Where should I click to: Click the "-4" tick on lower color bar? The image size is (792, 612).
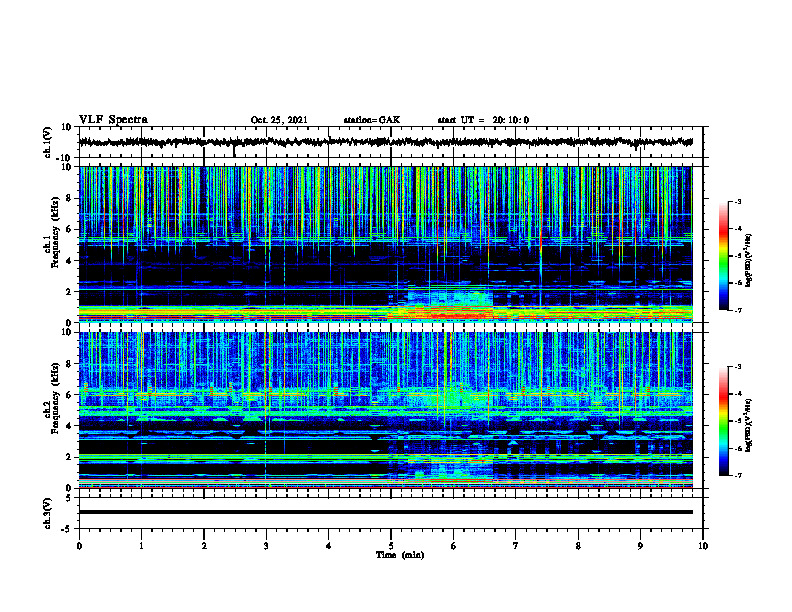pyautogui.click(x=737, y=394)
